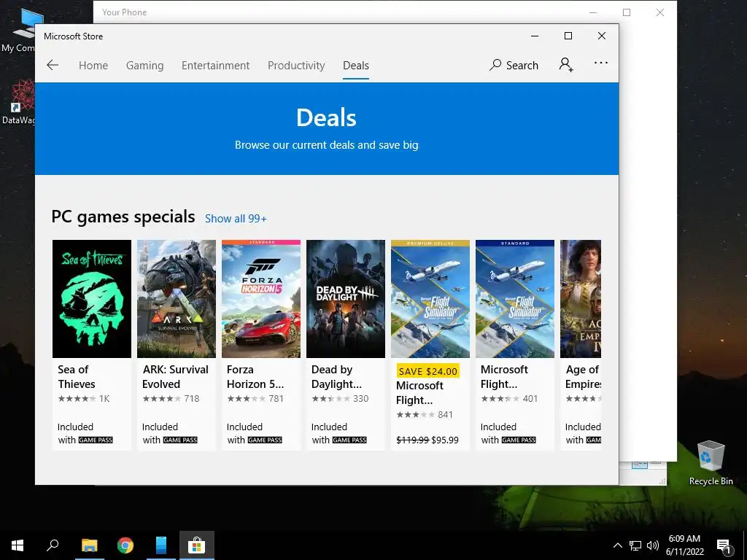Open the ARK: Survival Evolved cover art
Image resolution: width=747 pixels, height=560 pixels.
point(177,298)
